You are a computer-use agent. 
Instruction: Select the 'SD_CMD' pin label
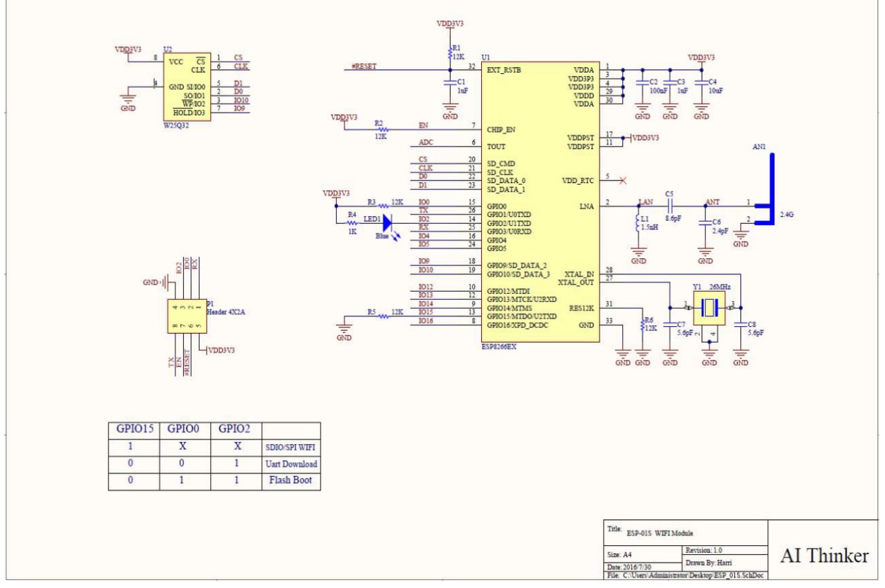point(501,164)
